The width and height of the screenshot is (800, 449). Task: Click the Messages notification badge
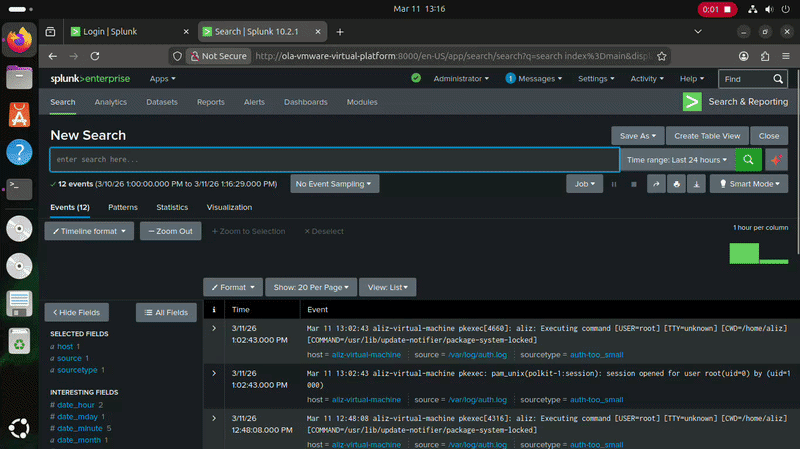[x=511, y=79]
